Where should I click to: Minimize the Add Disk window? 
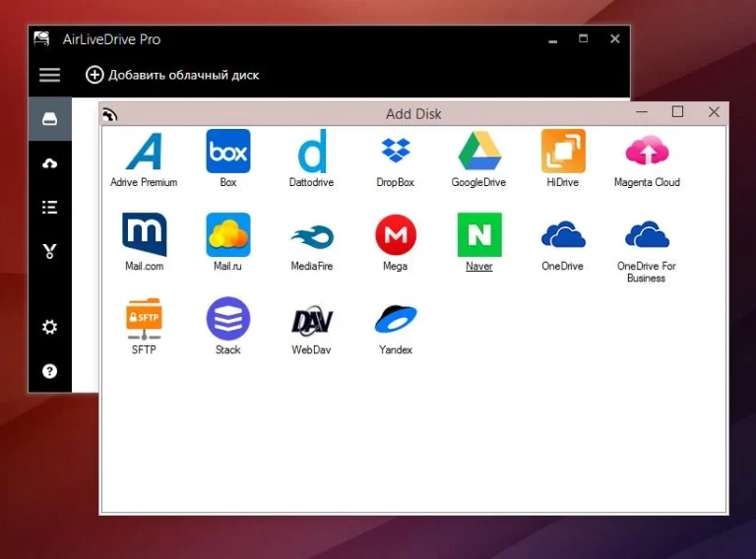coord(641,112)
